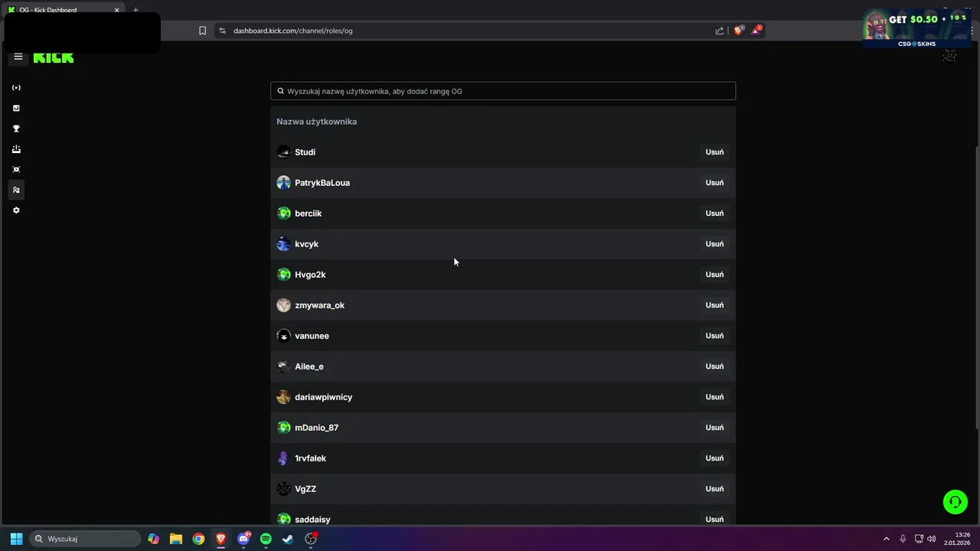Open the screen capture icon in the sidebar
980x551 pixels.
pos(16,169)
